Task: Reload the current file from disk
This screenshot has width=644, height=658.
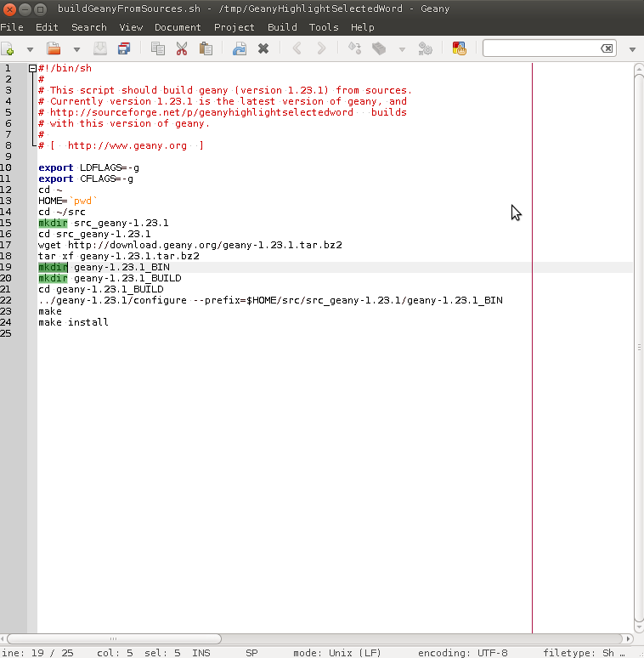Action: pos(240,49)
